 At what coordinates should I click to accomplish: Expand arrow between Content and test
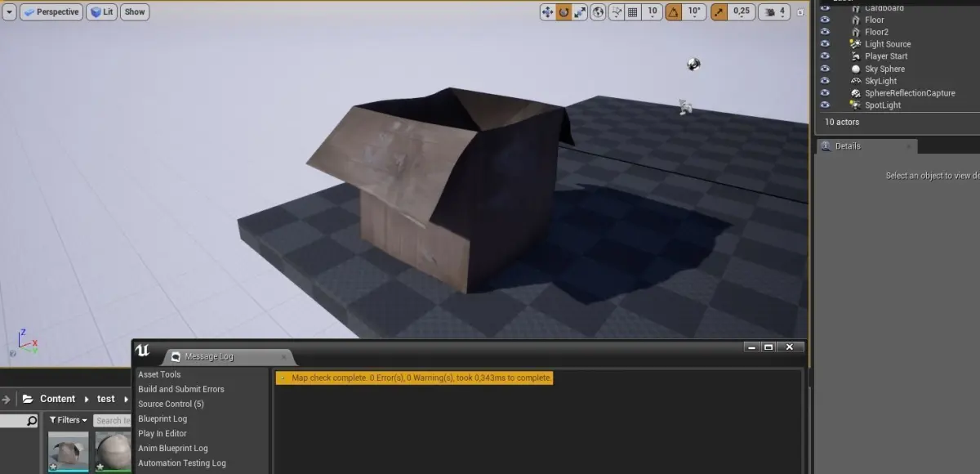pos(86,399)
